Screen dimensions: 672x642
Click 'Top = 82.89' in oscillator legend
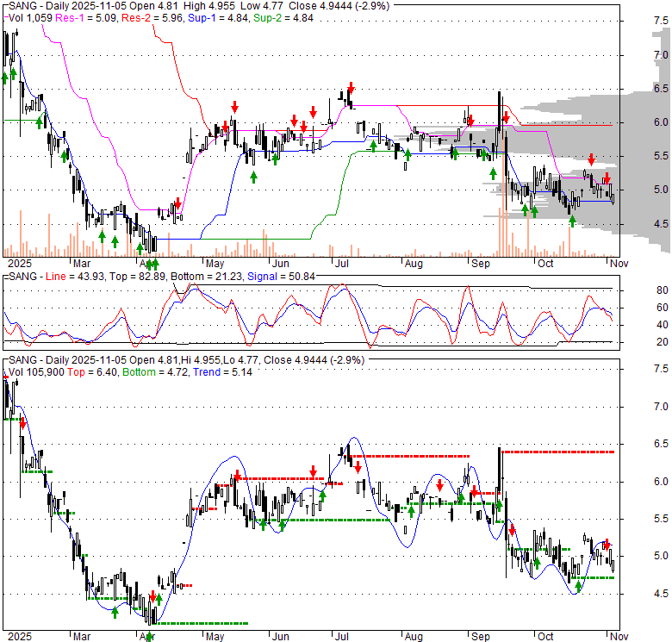(137, 277)
